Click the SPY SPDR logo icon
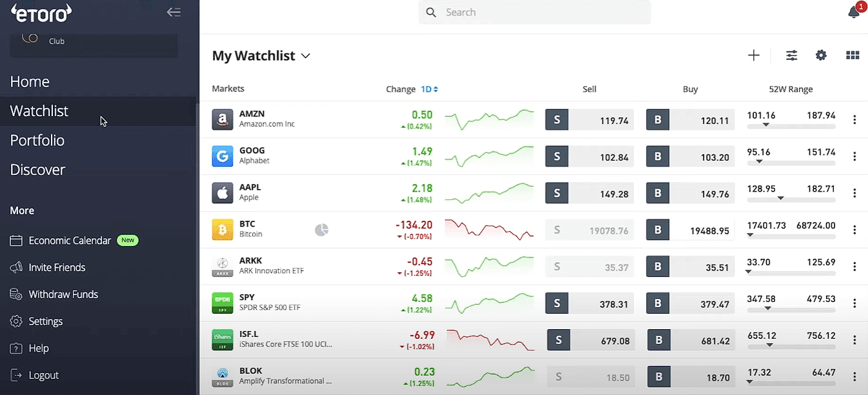Viewport: 868px width, 395px height. (223, 303)
